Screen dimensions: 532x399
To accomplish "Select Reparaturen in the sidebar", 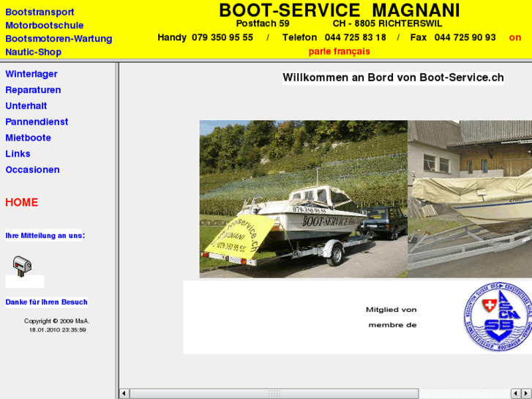I will (33, 90).
